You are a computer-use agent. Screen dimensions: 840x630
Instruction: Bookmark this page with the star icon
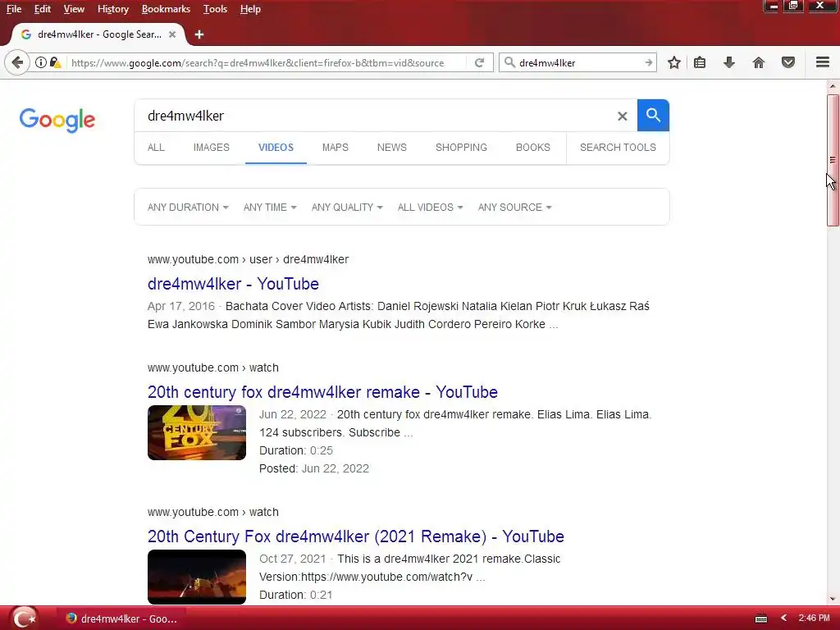[x=674, y=62]
